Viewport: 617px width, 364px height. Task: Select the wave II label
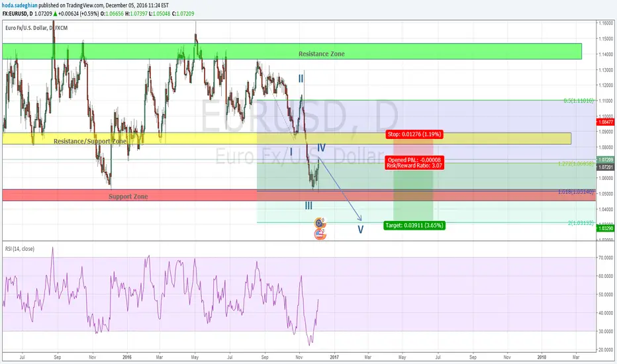coord(301,79)
